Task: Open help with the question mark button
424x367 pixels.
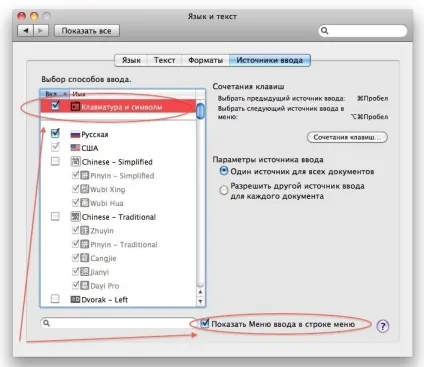Action: coord(383,326)
